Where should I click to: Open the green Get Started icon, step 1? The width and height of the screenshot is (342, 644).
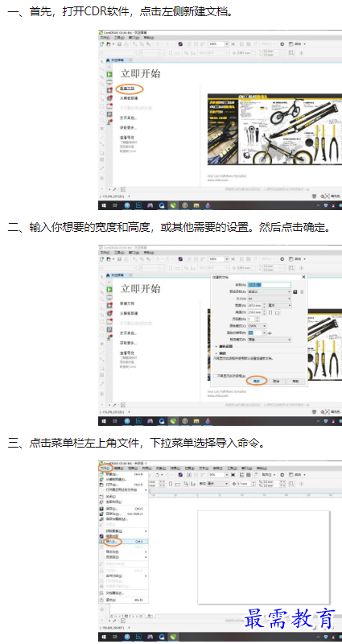(x=109, y=74)
